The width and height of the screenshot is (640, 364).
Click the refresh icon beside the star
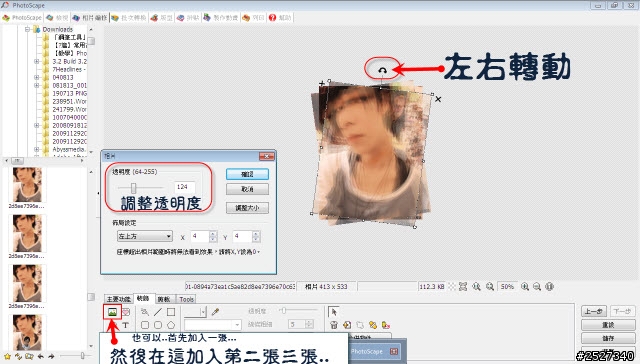[18, 357]
